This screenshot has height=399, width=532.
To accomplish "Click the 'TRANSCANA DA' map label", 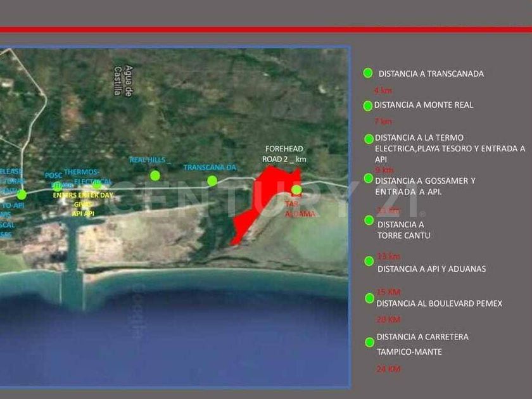I will 210,167.
